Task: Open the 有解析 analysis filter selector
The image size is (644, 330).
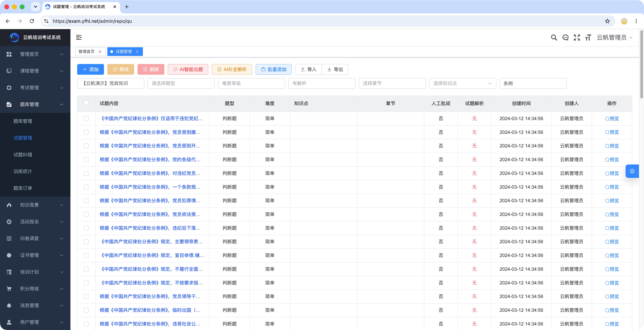Action: tap(322, 83)
